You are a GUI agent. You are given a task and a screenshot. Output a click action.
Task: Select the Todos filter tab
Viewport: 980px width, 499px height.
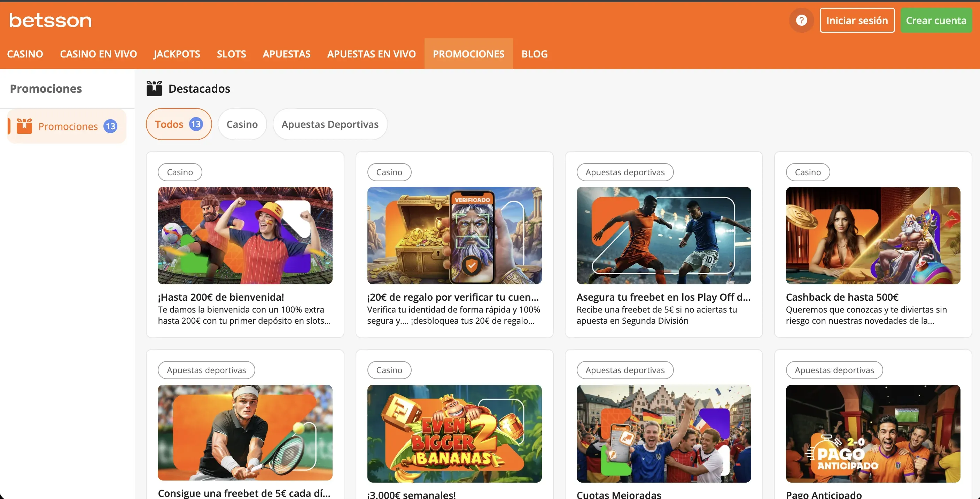(x=179, y=124)
